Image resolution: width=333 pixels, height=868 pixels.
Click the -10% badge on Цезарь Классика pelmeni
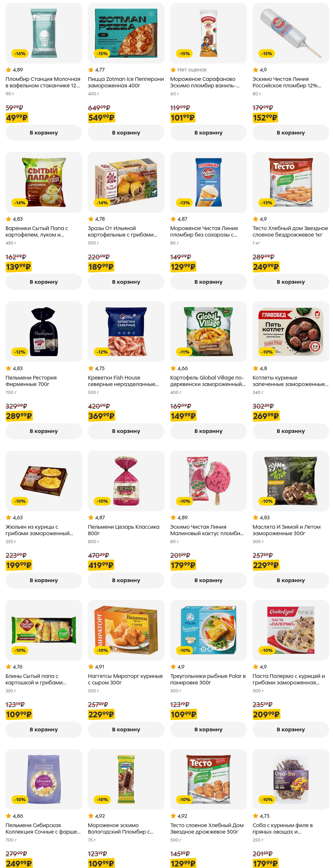(x=102, y=501)
